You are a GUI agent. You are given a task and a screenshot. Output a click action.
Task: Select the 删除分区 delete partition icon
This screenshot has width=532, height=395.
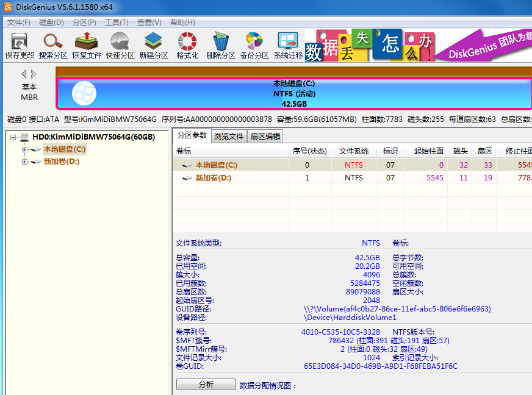click(x=221, y=46)
